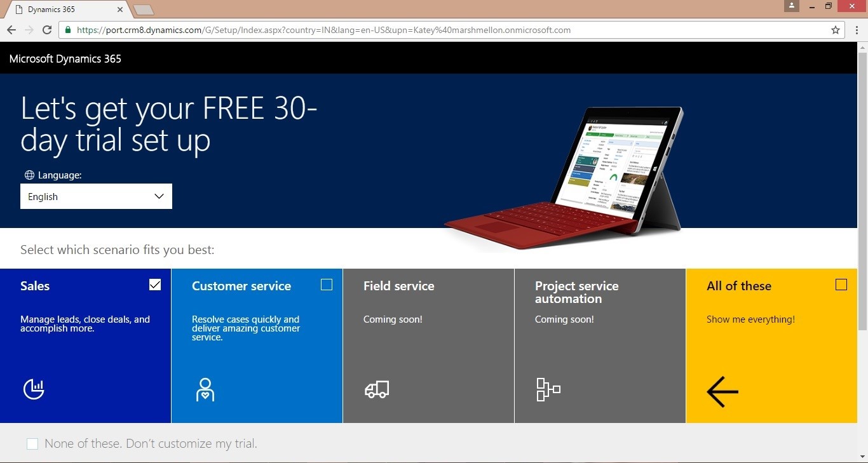The image size is (868, 463).
Task: Click 'Show me everything!' text
Action: [750, 319]
